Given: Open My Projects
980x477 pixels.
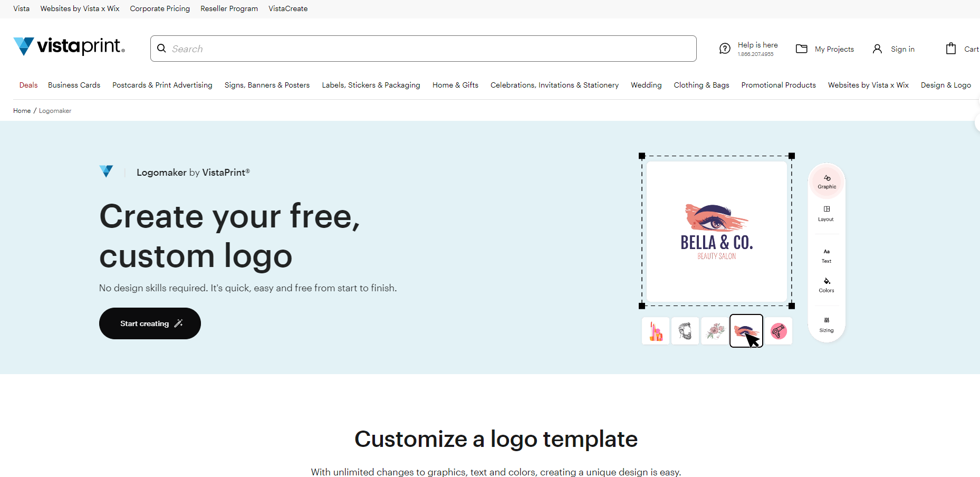Looking at the screenshot, I should click(824, 49).
